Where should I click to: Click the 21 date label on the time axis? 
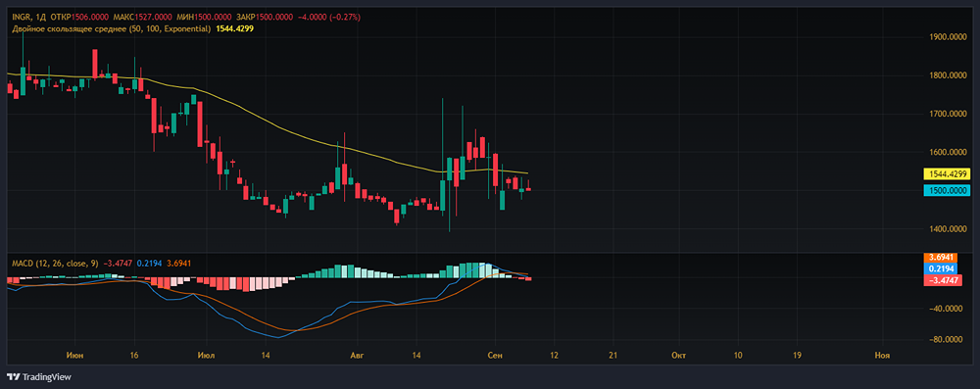pyautogui.click(x=612, y=356)
